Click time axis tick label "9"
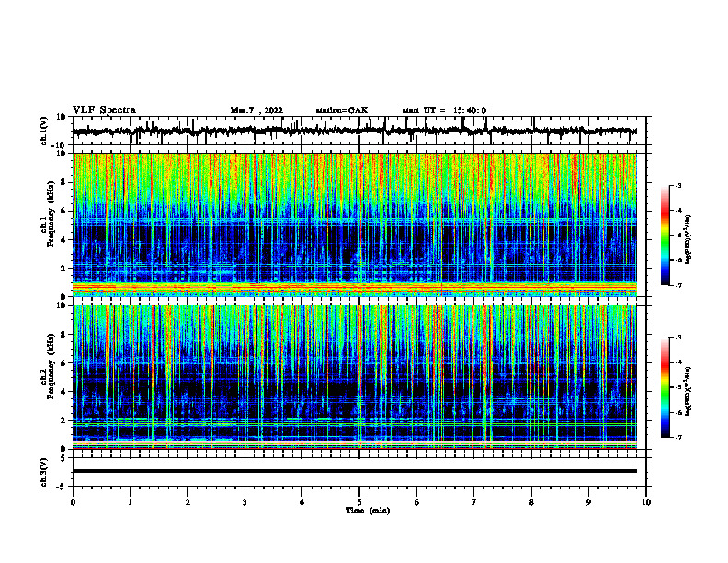 click(588, 502)
